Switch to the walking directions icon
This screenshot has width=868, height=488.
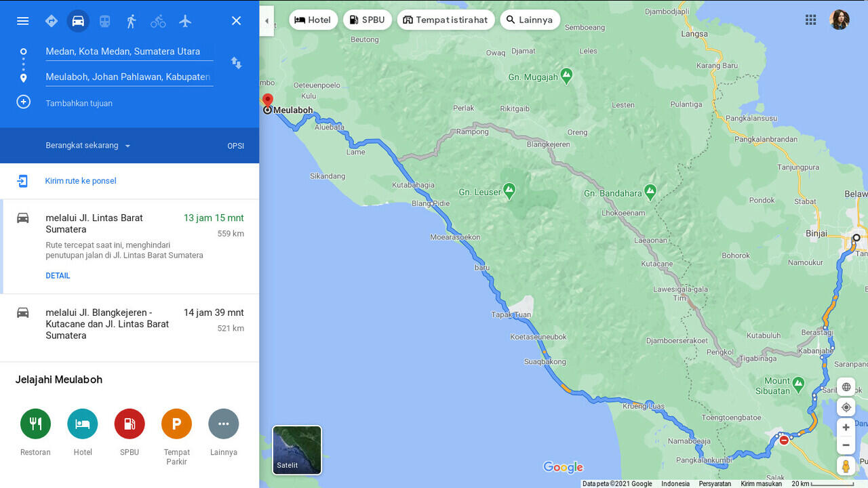tap(132, 21)
